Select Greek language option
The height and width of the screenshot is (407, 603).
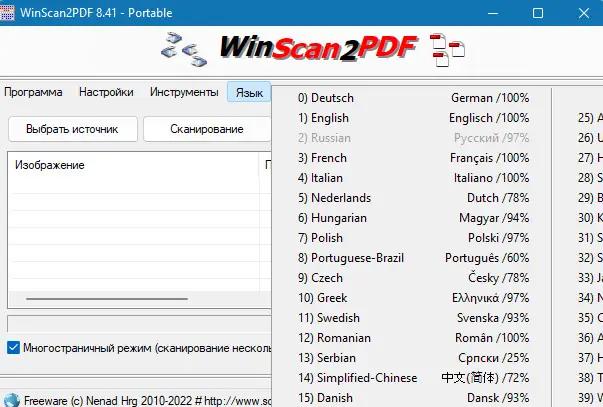[x=413, y=298]
